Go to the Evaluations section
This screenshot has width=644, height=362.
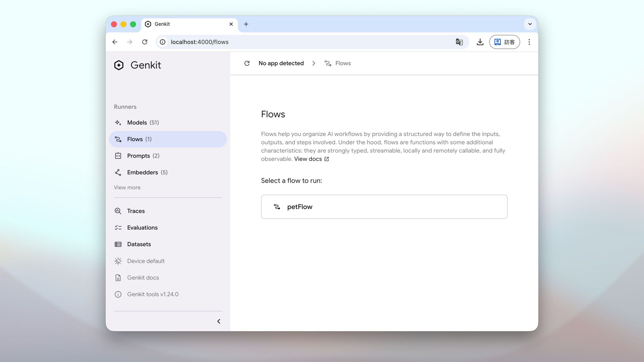pos(142,228)
